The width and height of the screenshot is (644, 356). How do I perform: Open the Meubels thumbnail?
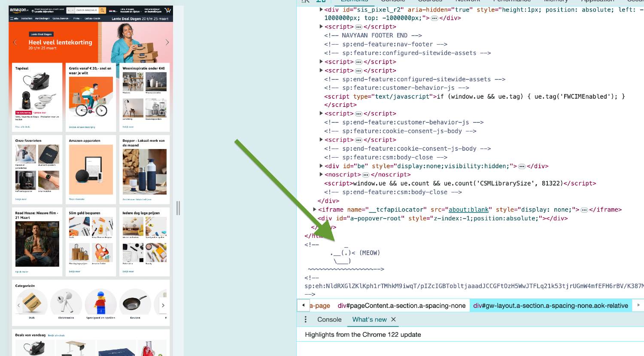(133, 82)
